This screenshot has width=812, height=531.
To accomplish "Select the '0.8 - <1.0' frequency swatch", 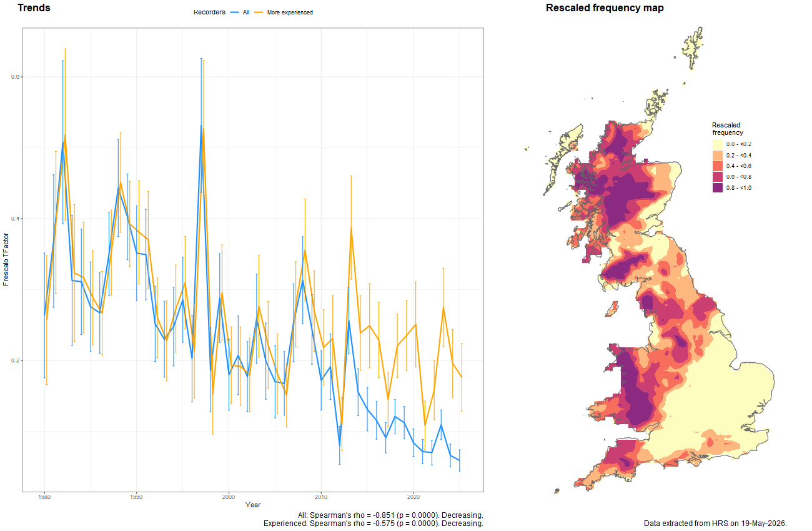I will (x=718, y=188).
